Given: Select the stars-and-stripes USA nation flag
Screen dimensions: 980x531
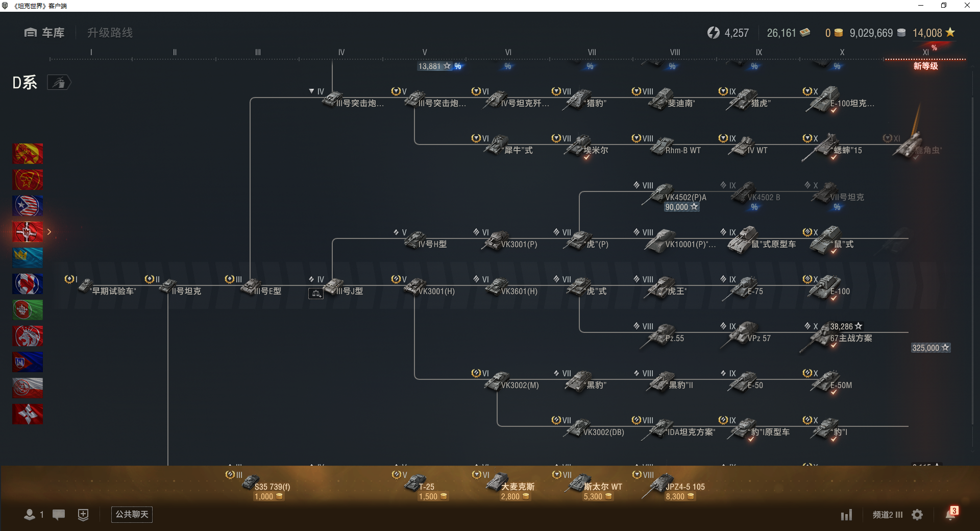Looking at the screenshot, I should pos(28,206).
